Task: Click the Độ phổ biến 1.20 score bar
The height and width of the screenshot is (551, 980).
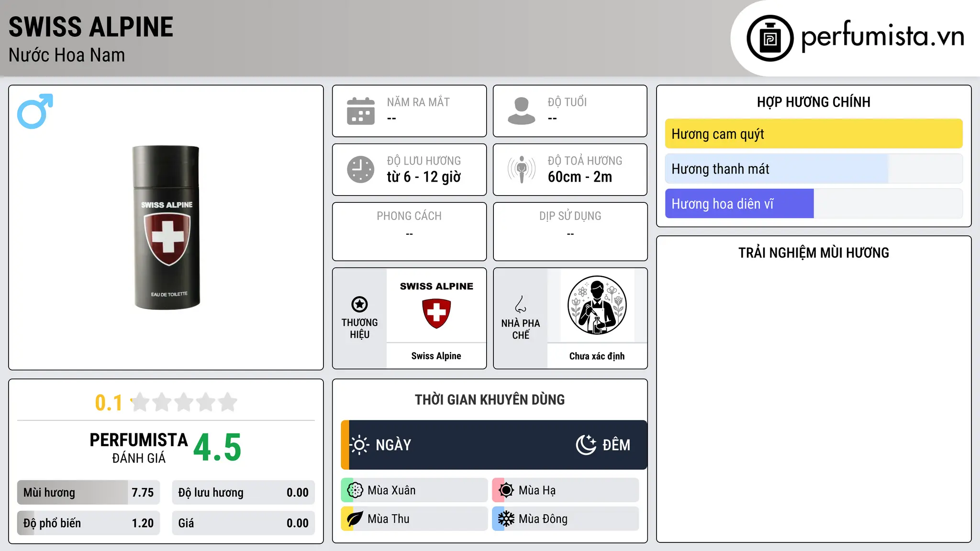Action: tap(89, 523)
